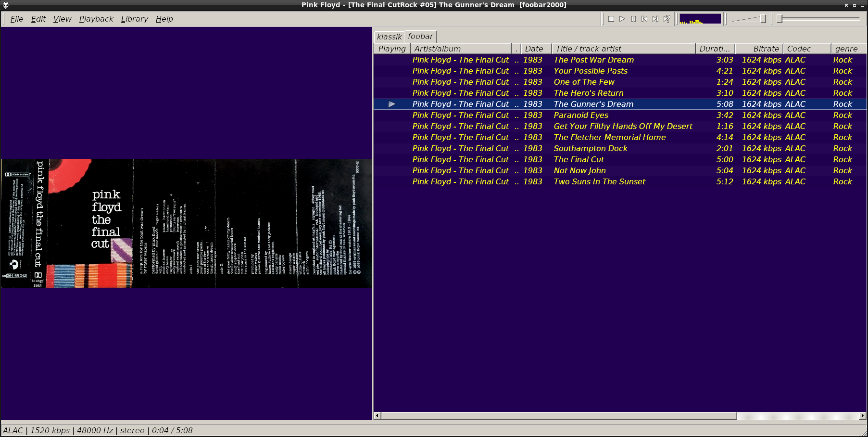
Task: Sort by Date column header
Action: pyautogui.click(x=536, y=49)
